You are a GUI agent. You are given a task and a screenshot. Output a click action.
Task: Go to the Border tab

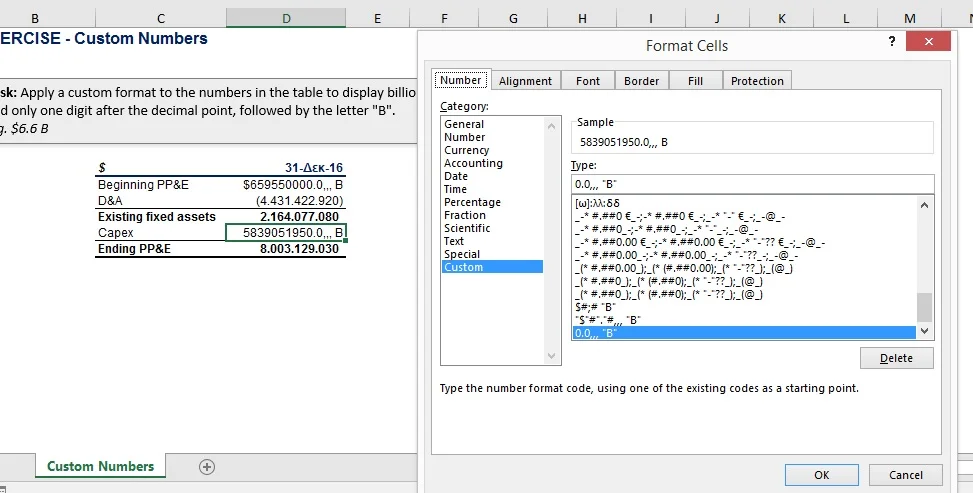pos(641,81)
